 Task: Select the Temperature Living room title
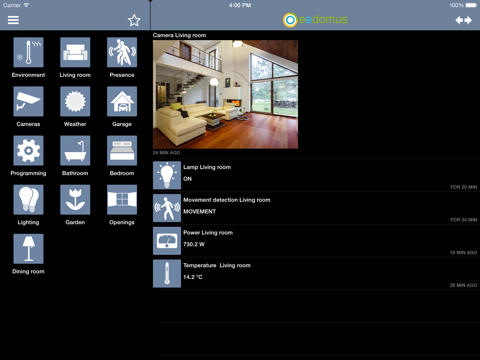tap(217, 265)
